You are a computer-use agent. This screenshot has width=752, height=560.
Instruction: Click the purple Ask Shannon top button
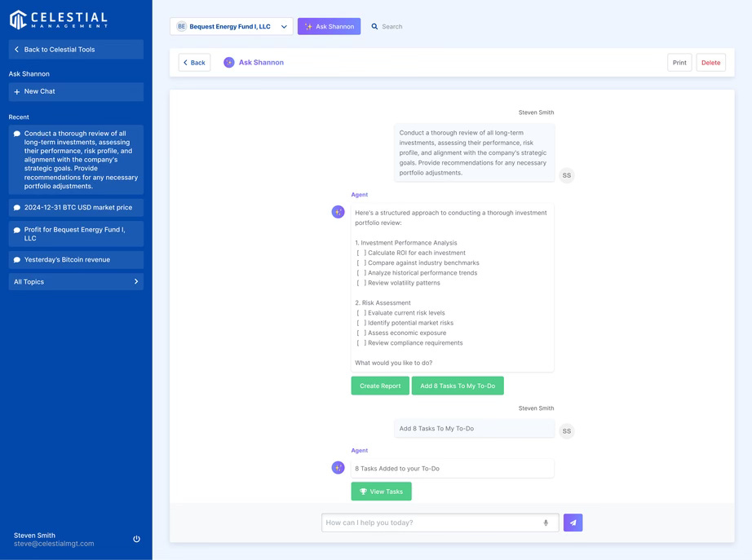pos(329,26)
